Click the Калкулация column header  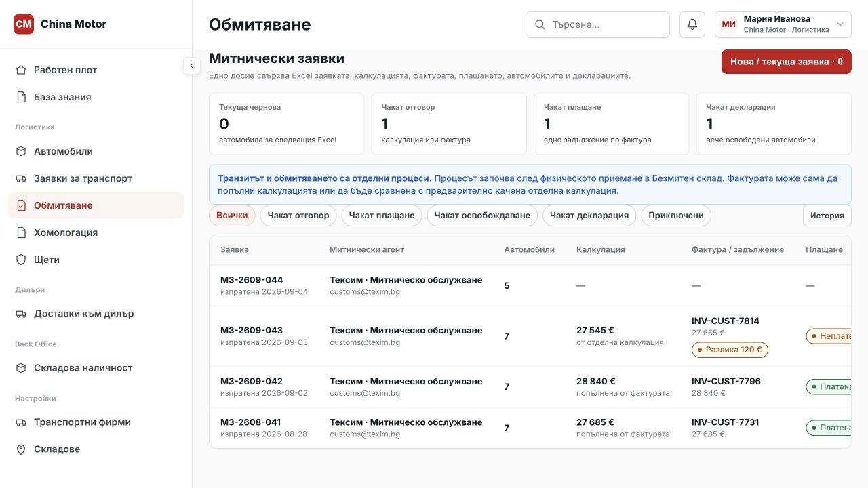pyautogui.click(x=601, y=249)
